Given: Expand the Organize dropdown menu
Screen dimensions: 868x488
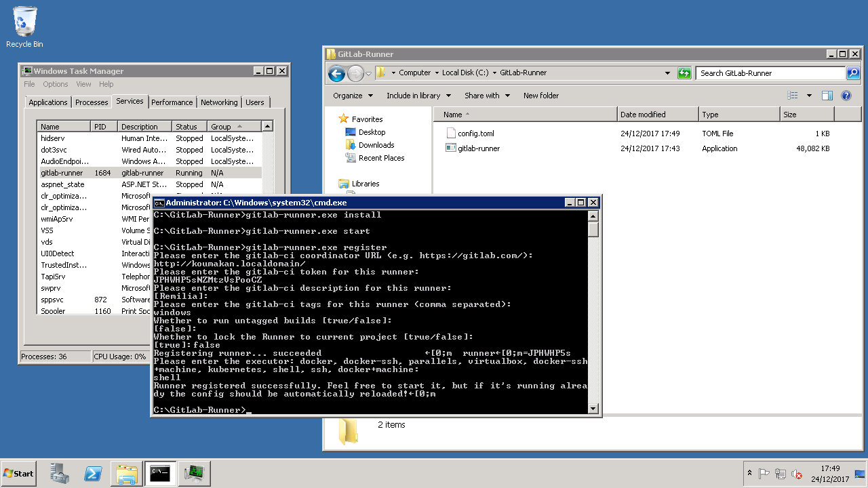Looking at the screenshot, I should 353,96.
